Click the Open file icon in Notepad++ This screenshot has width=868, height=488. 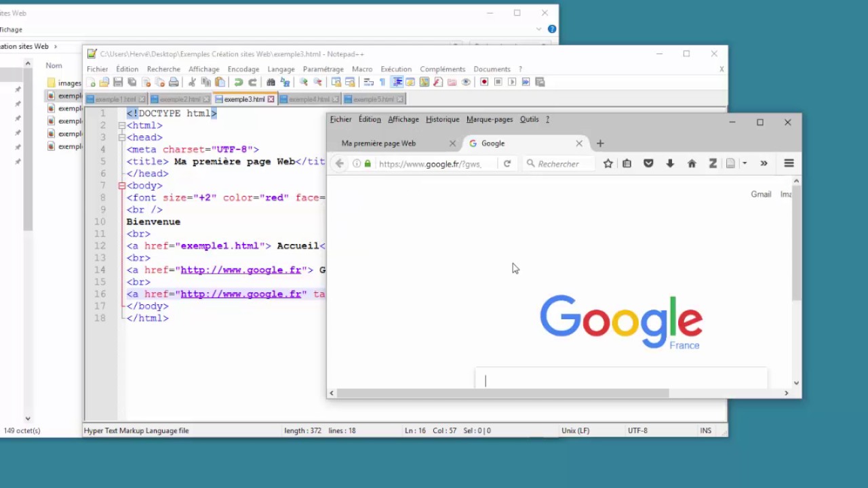coord(104,82)
